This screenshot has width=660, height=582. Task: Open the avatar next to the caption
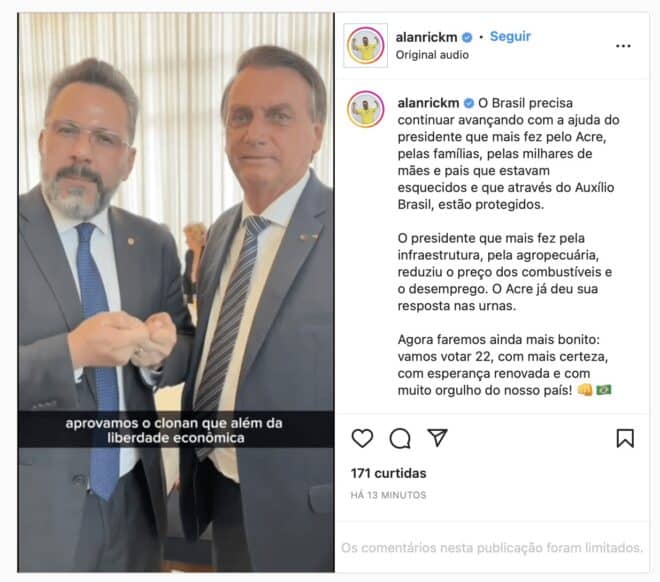pyautogui.click(x=365, y=109)
